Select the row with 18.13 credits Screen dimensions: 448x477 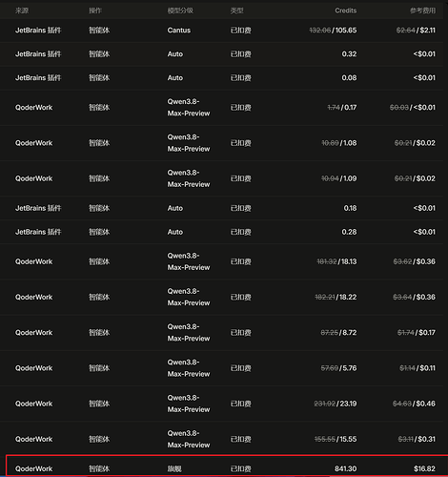[221, 261]
